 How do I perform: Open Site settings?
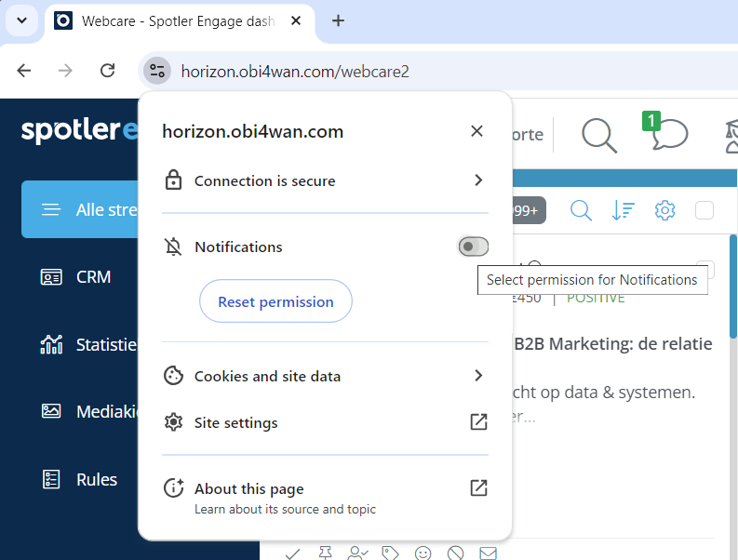(325, 422)
